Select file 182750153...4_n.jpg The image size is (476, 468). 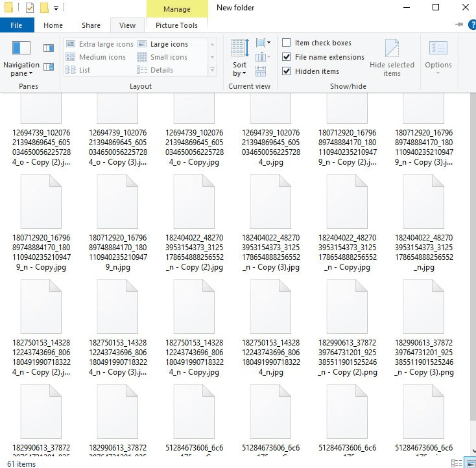click(x=271, y=328)
